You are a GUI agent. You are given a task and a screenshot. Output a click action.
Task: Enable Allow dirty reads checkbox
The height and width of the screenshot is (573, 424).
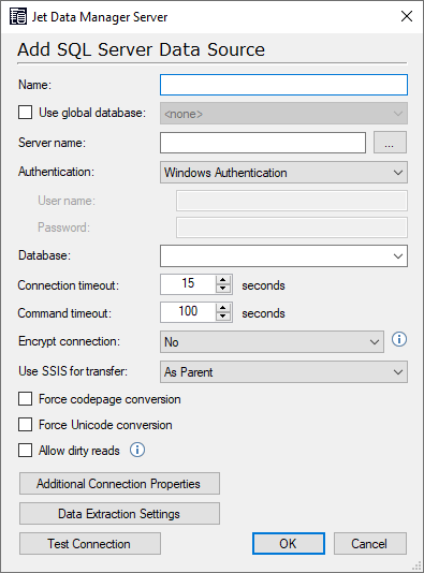25,450
